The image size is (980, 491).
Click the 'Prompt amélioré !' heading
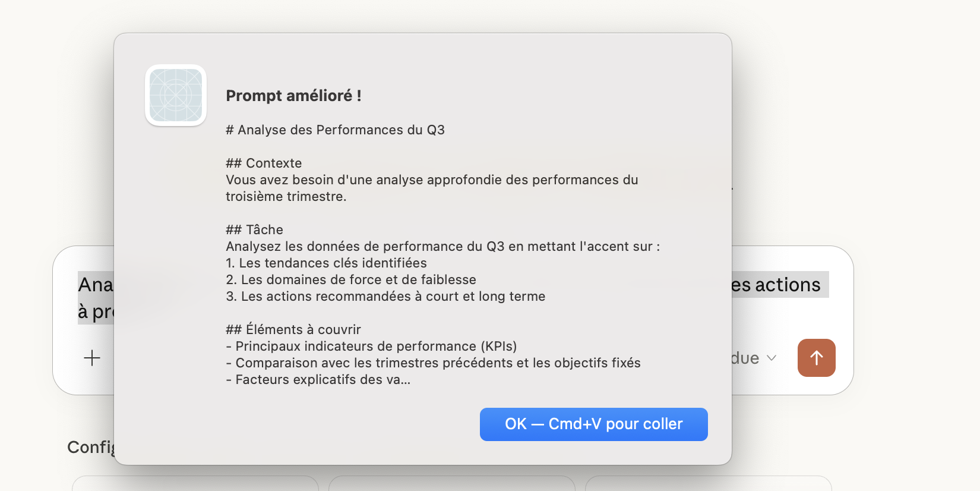point(294,95)
